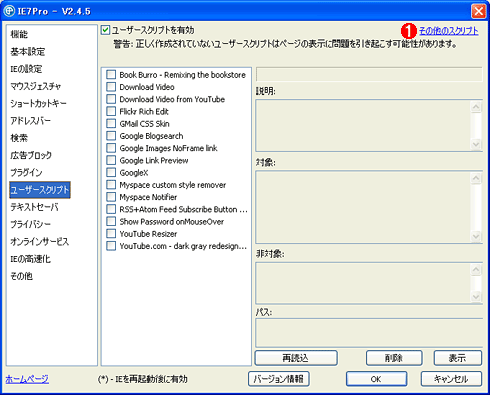Viewport: 490px width, 395px height.
Task: Check the Download Video from YouTube script
Action: (x=111, y=99)
